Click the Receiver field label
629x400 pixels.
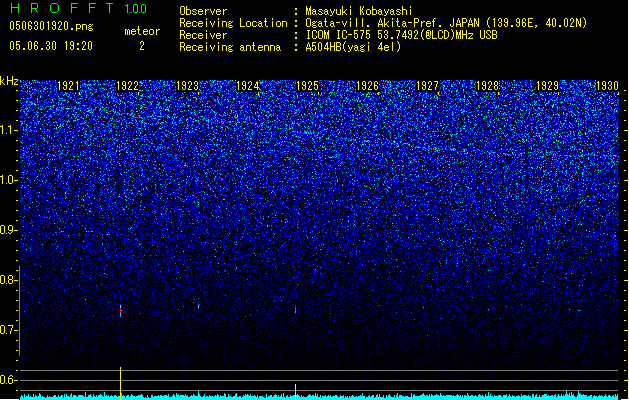(203, 35)
